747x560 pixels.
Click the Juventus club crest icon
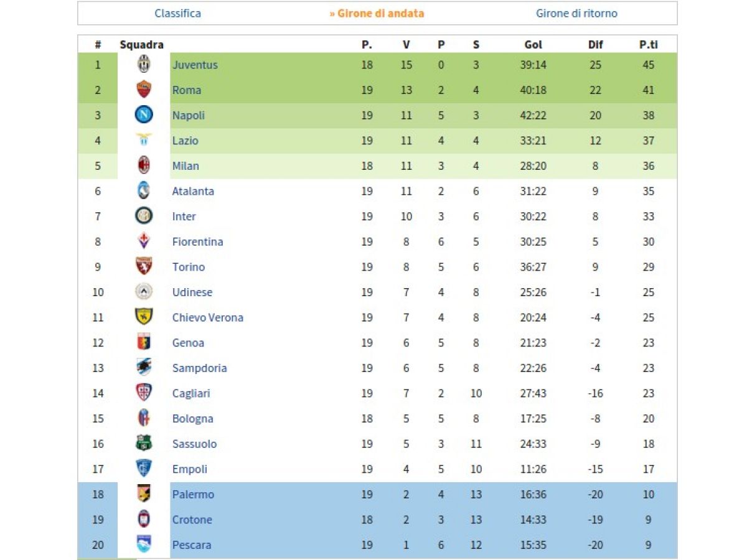tap(144, 64)
